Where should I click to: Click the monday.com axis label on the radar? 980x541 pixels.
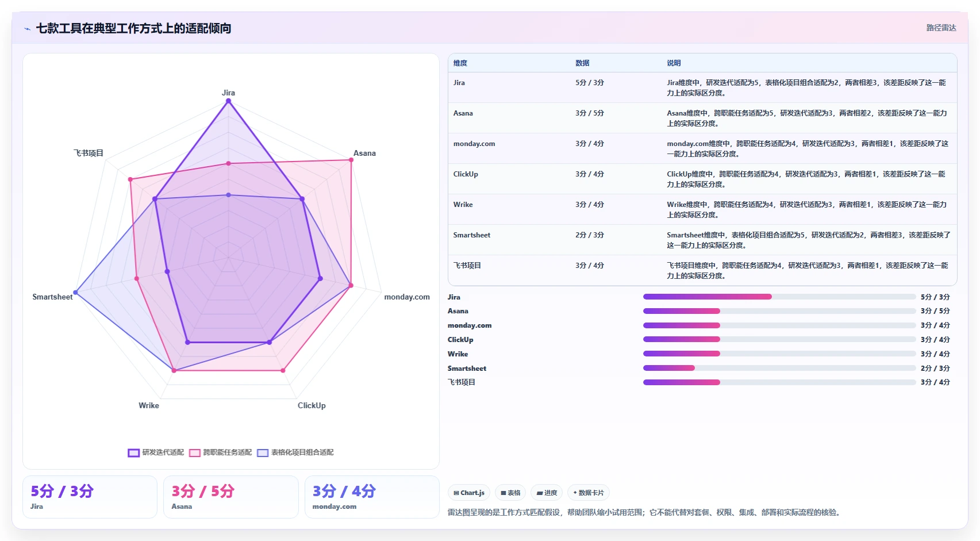(407, 297)
